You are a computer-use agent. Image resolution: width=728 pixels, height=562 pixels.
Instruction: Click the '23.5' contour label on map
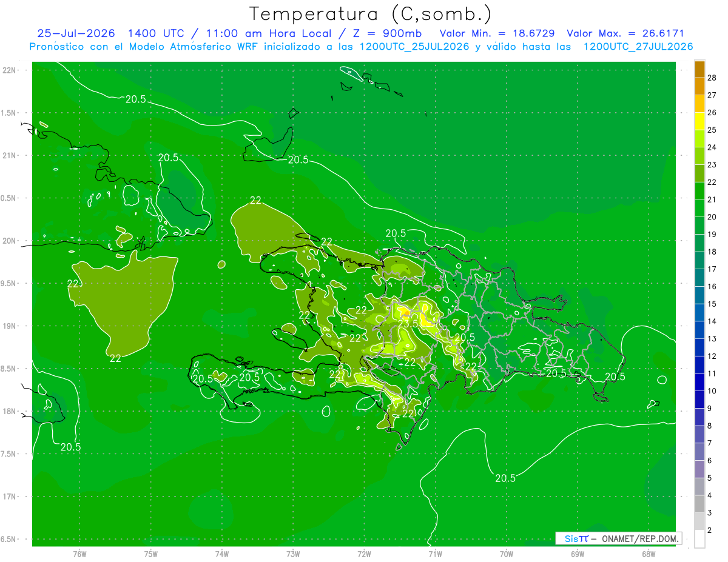(x=408, y=324)
